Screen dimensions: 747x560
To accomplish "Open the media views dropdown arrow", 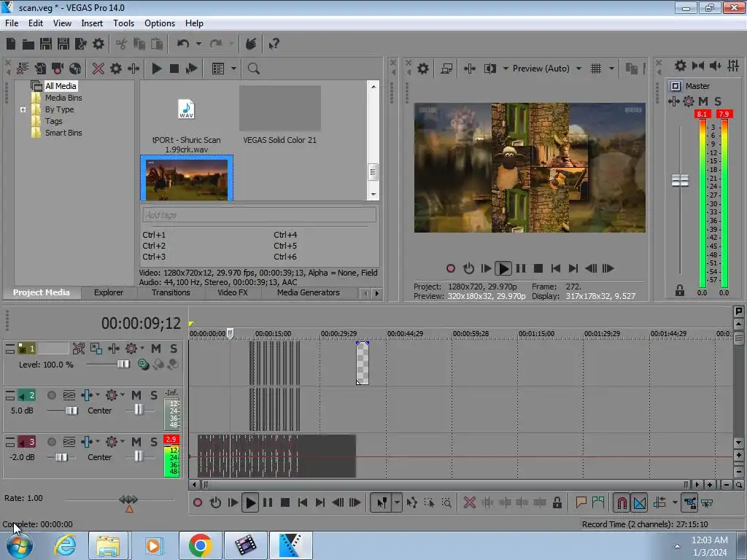I will click(233, 69).
